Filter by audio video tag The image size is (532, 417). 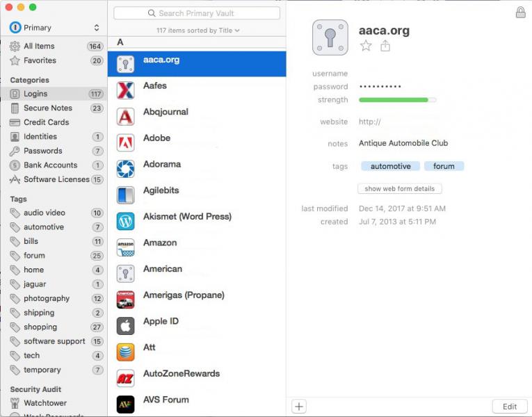tap(54, 213)
